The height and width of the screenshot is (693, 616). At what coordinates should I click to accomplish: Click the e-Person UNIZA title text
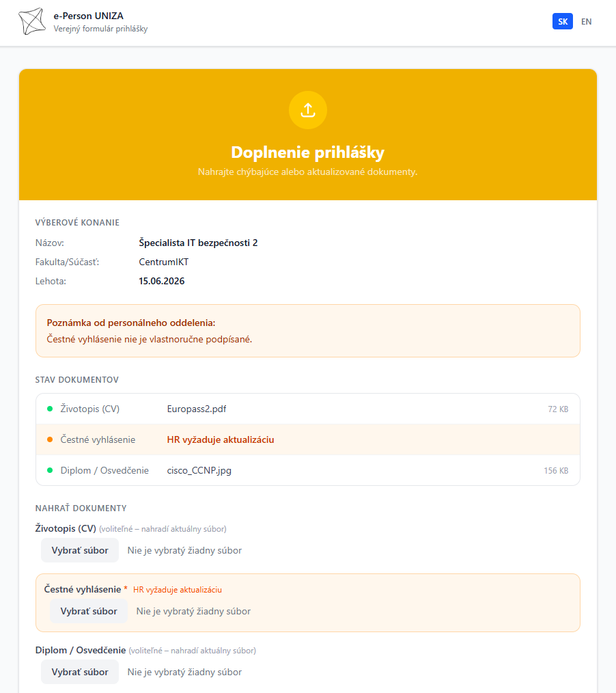[x=88, y=16]
